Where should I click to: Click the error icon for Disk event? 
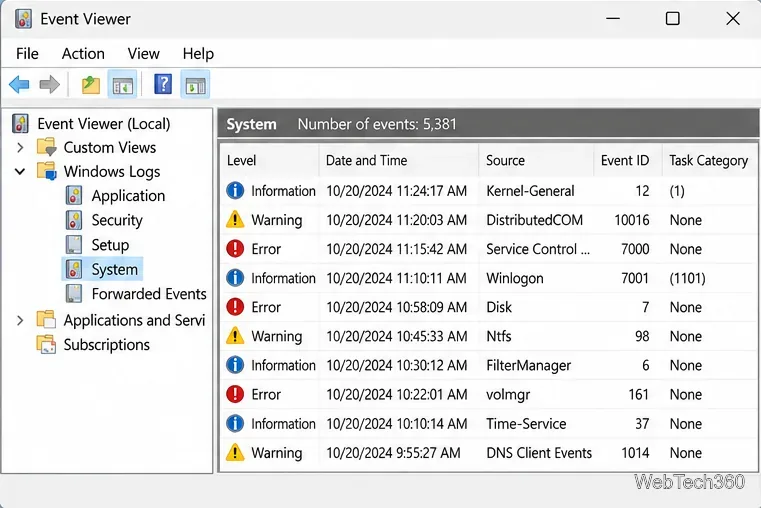[x=235, y=307]
